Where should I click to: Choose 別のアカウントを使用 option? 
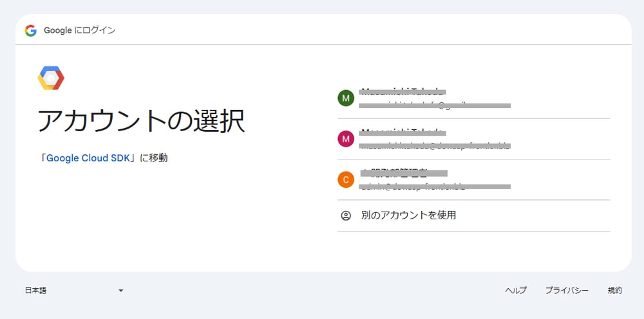pos(473,215)
